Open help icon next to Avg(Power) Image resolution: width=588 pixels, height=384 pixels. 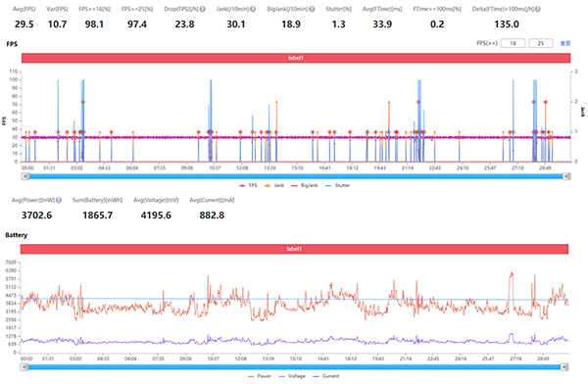click(x=59, y=200)
